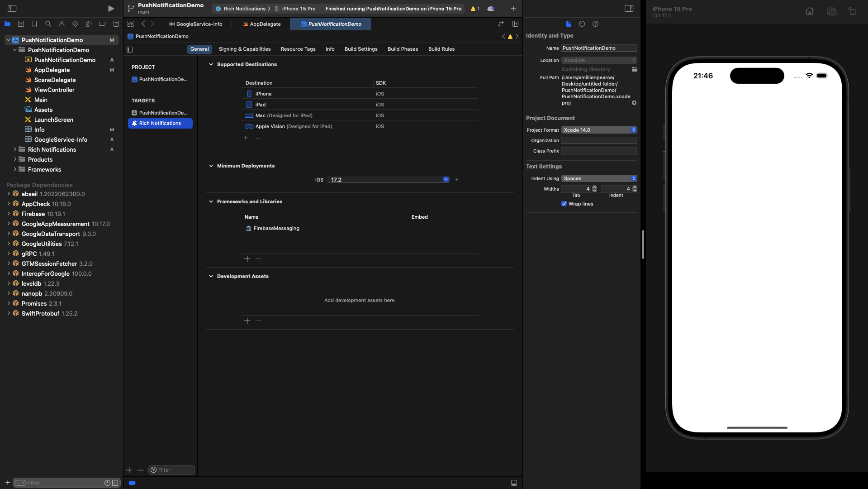Image resolution: width=868 pixels, height=489 pixels.
Task: Toggle the left navigator sidebar
Action: pyautogui.click(x=12, y=9)
